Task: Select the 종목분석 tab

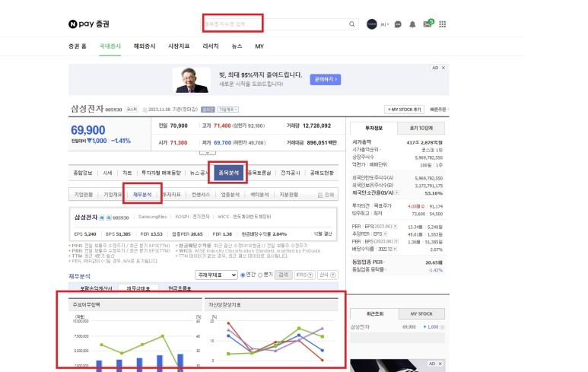Action: click(228, 173)
